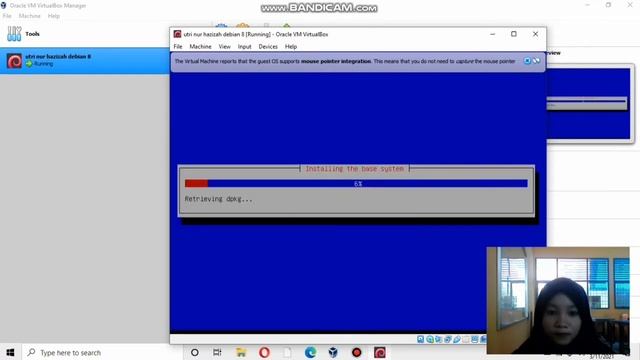Open File menu in VirtualBox Manager
Image resolution: width=640 pixels, height=360 pixels.
(7, 16)
